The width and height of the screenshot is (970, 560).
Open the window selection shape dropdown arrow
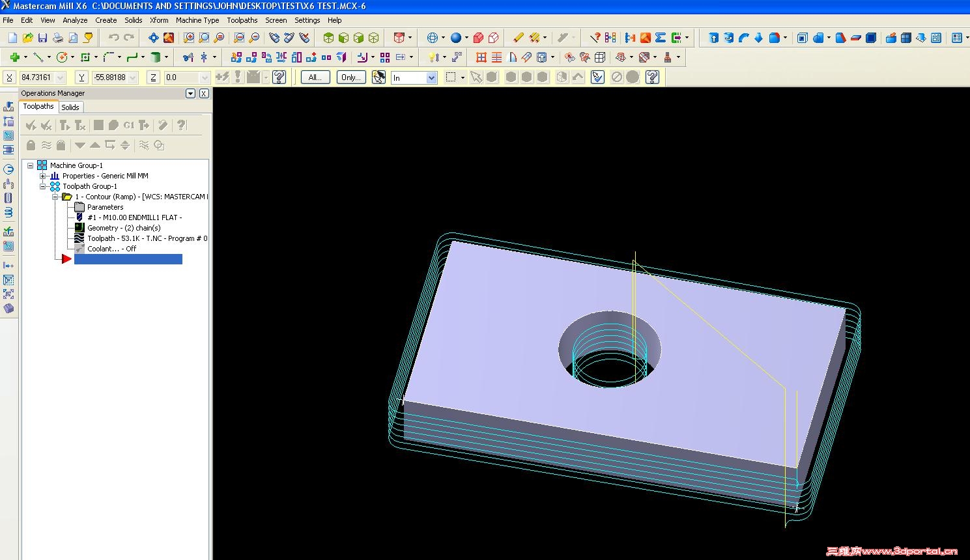[463, 77]
